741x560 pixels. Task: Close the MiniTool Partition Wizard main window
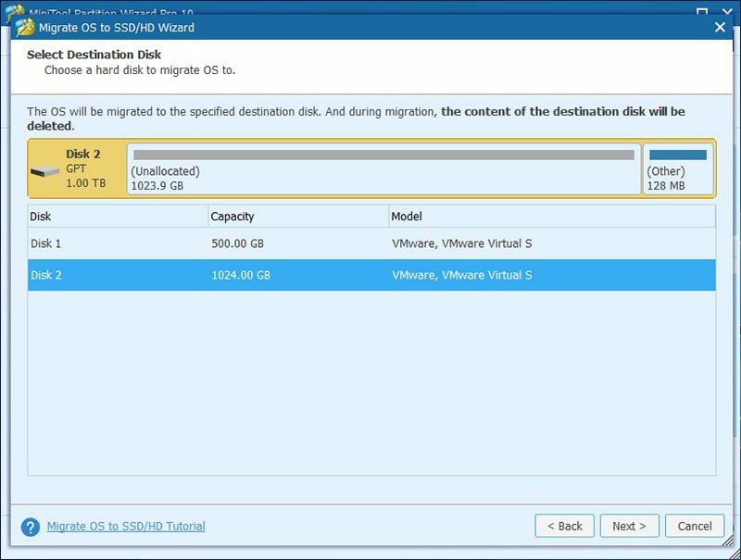(728, 11)
